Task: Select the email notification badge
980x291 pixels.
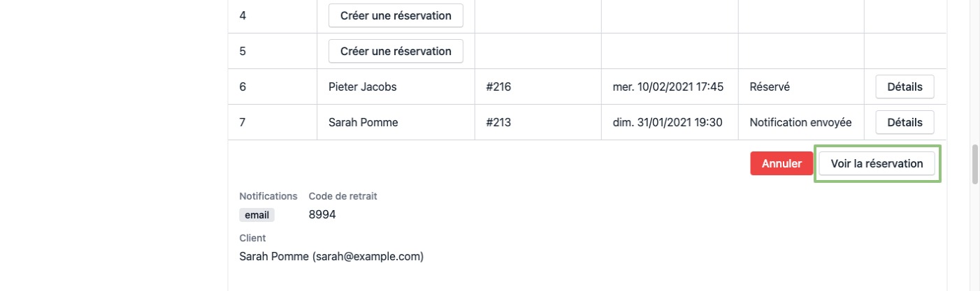Action: (x=257, y=215)
